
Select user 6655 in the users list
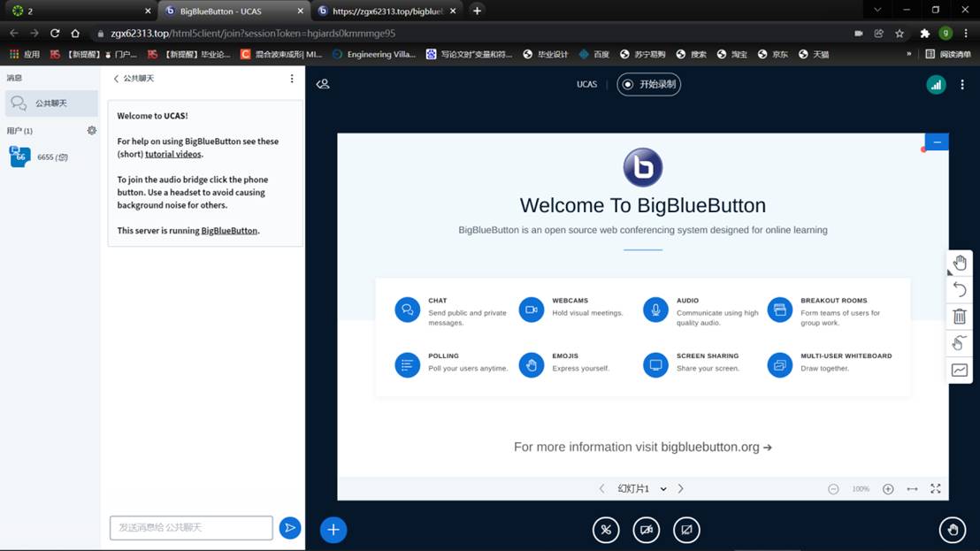tap(50, 157)
